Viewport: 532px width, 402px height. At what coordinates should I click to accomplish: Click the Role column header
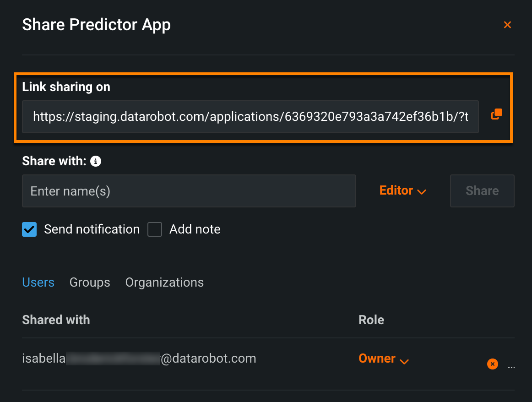click(371, 320)
